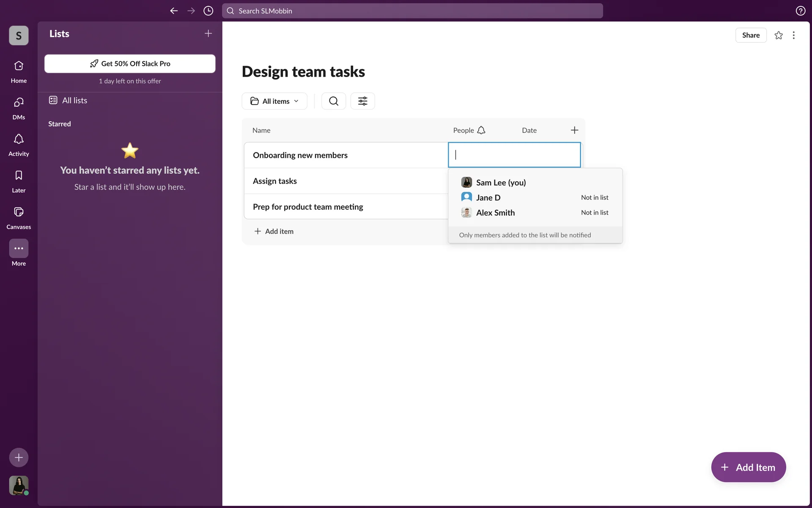Open list search magnifier button
Viewport: 812px width, 508px height.
click(333, 101)
